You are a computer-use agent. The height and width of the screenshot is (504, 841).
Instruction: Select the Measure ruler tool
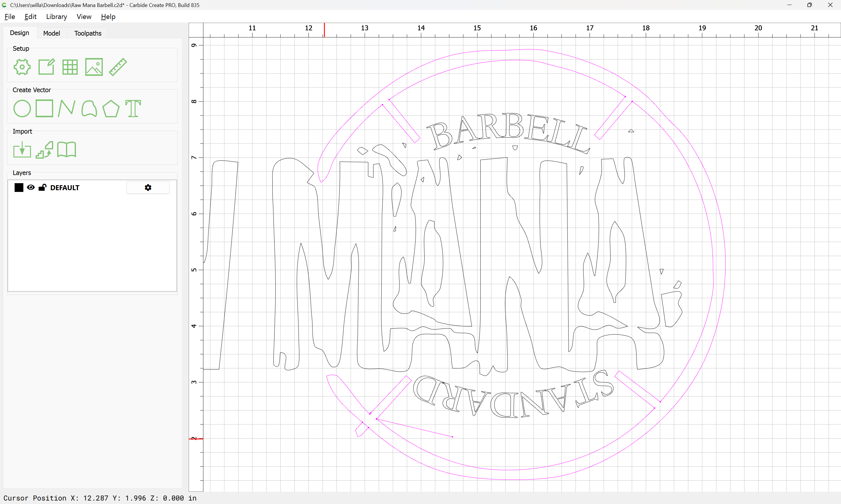(118, 67)
